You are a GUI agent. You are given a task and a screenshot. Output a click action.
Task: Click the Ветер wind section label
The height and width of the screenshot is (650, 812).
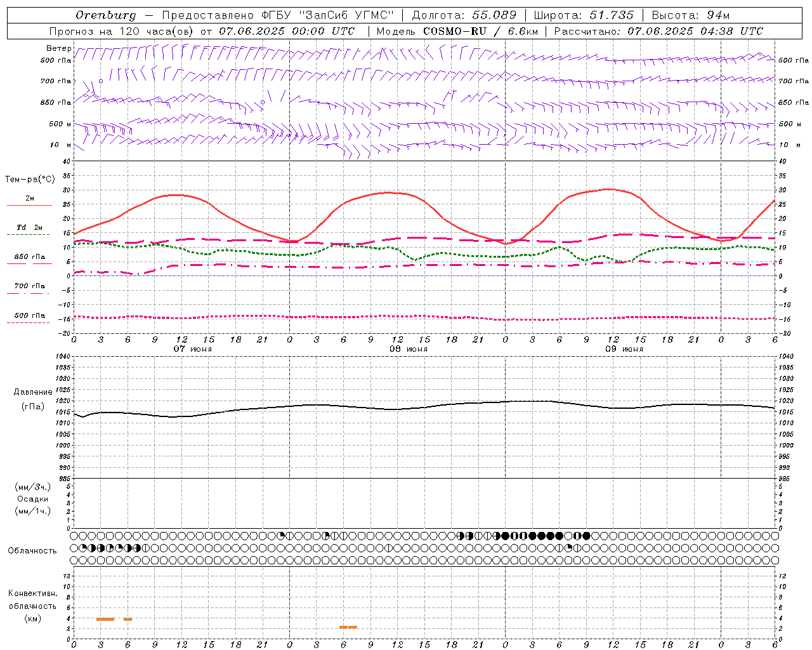pos(58,48)
